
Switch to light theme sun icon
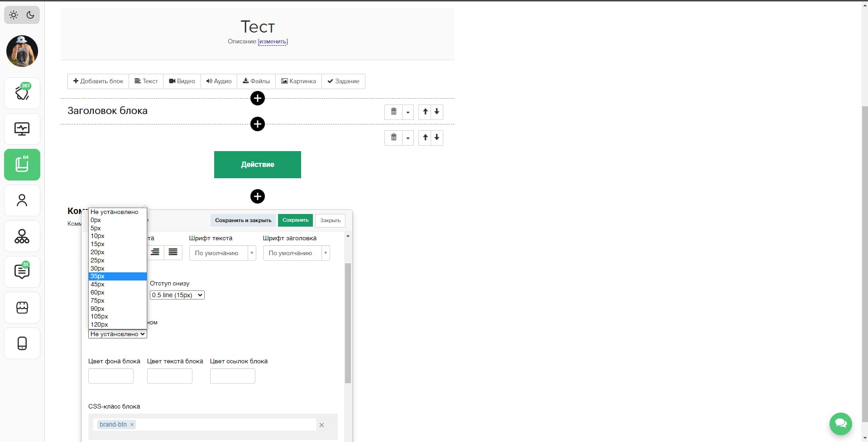pyautogui.click(x=14, y=15)
